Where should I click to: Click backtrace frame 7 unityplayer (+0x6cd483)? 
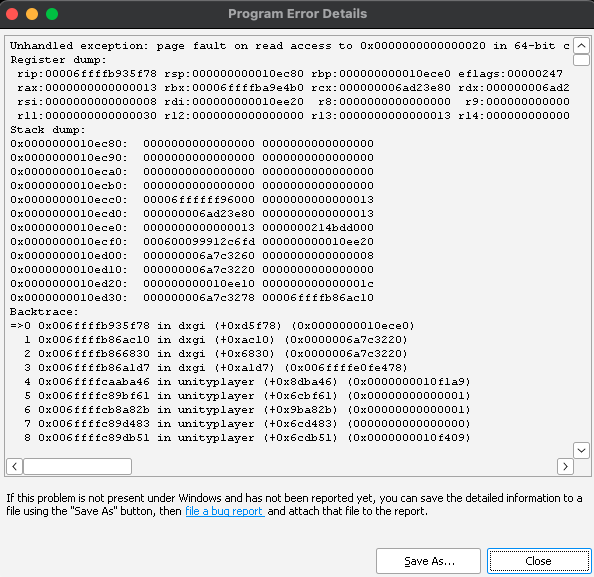(x=247, y=424)
